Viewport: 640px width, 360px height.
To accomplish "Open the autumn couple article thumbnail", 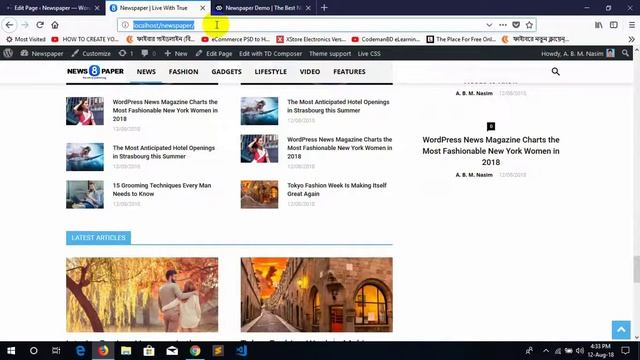I will [142, 294].
